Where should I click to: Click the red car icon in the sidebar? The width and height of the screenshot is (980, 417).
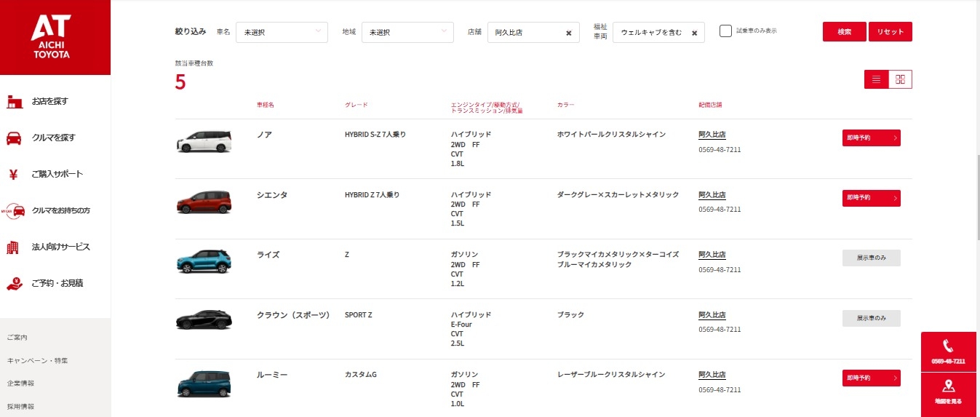[13, 138]
